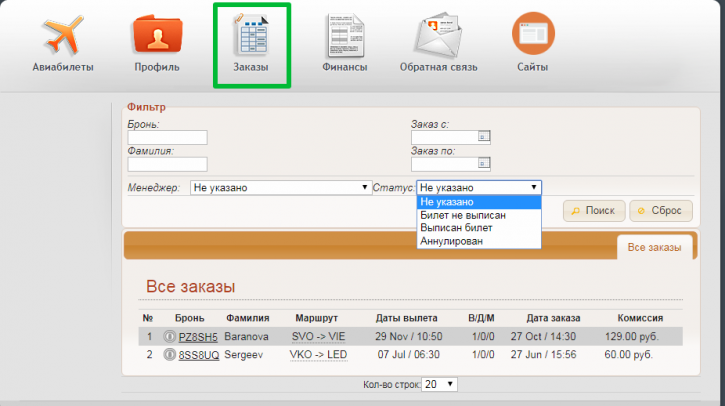Select Не указано option in status list
725x406 pixels.
point(479,202)
